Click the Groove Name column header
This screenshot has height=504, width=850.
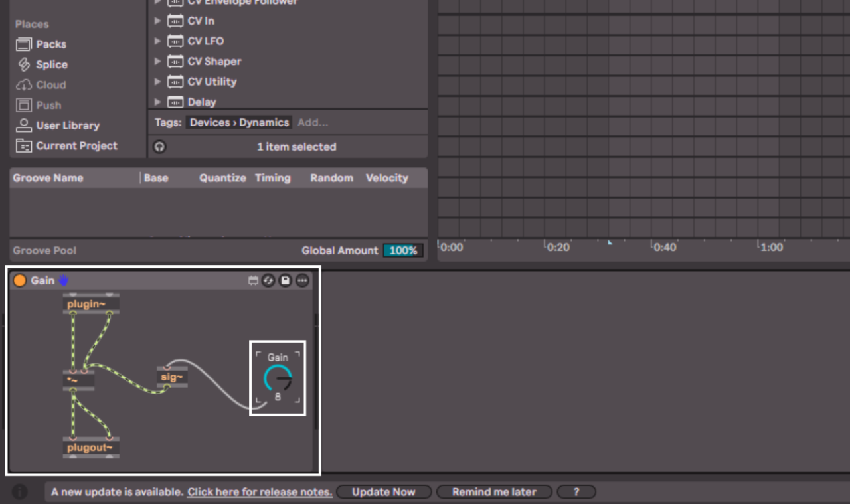coord(48,178)
